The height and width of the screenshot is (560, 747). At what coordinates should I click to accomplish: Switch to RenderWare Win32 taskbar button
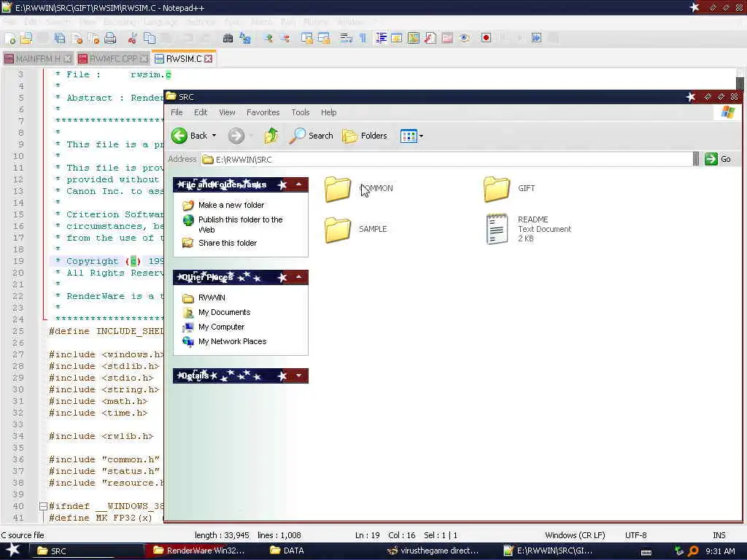point(199,551)
